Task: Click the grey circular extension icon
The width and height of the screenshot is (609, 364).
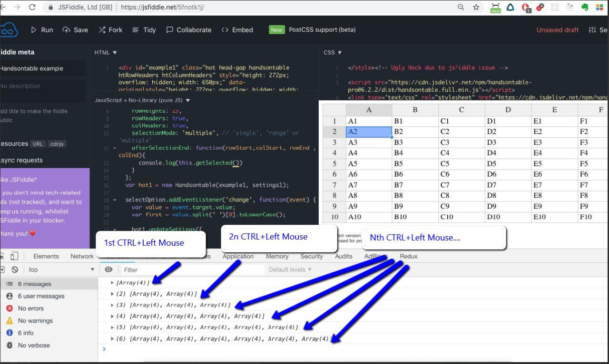Action: pos(570,7)
